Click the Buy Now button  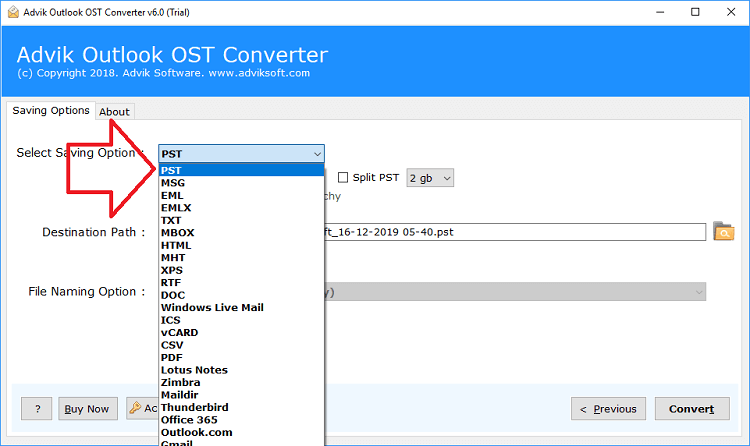click(88, 409)
